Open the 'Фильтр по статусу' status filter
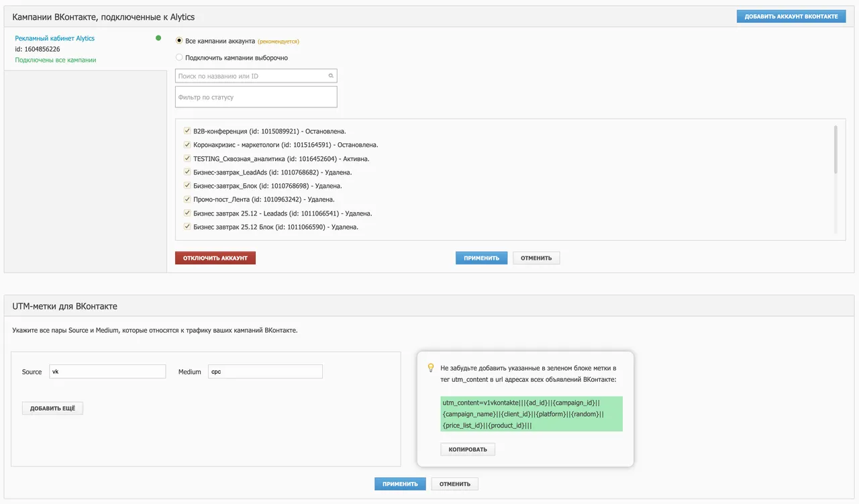859x504 pixels. [x=256, y=97]
